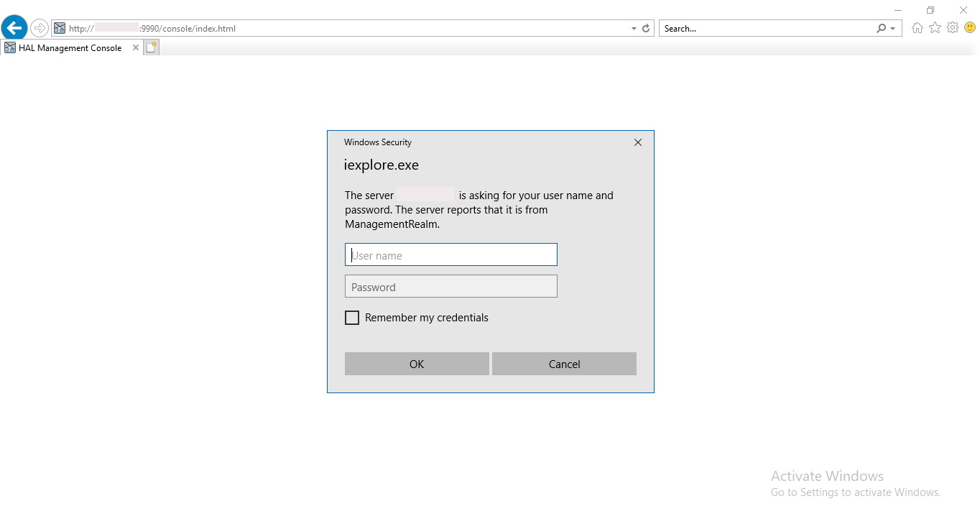Open a new tab button
Screen dimensions: 980x519
tap(151, 47)
